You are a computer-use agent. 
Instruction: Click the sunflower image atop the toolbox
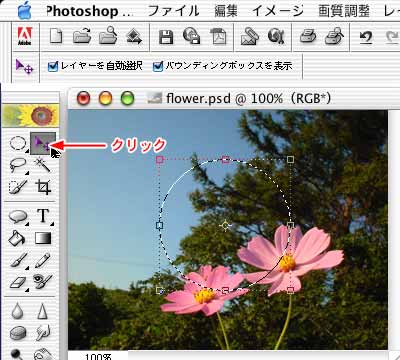(31, 116)
